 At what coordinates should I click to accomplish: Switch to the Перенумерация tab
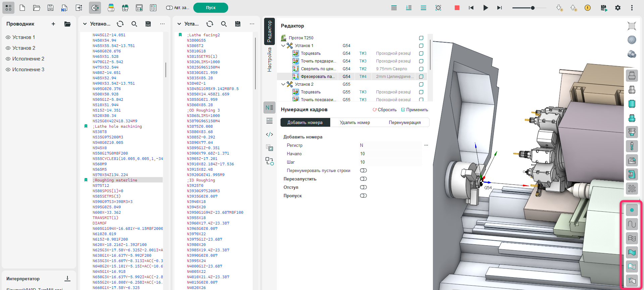point(404,123)
